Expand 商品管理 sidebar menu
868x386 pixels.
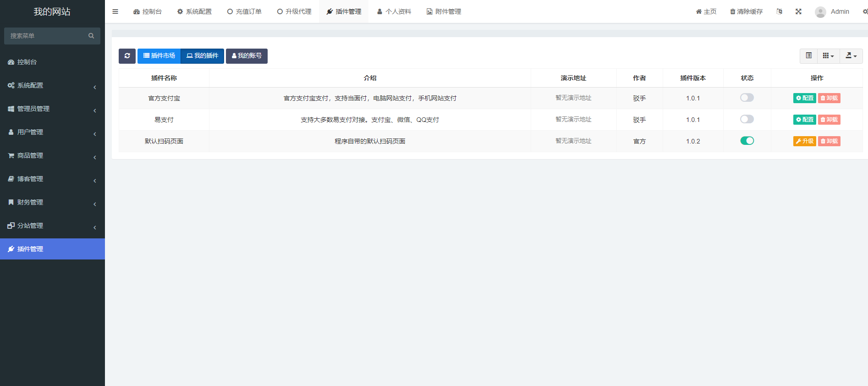(52, 155)
